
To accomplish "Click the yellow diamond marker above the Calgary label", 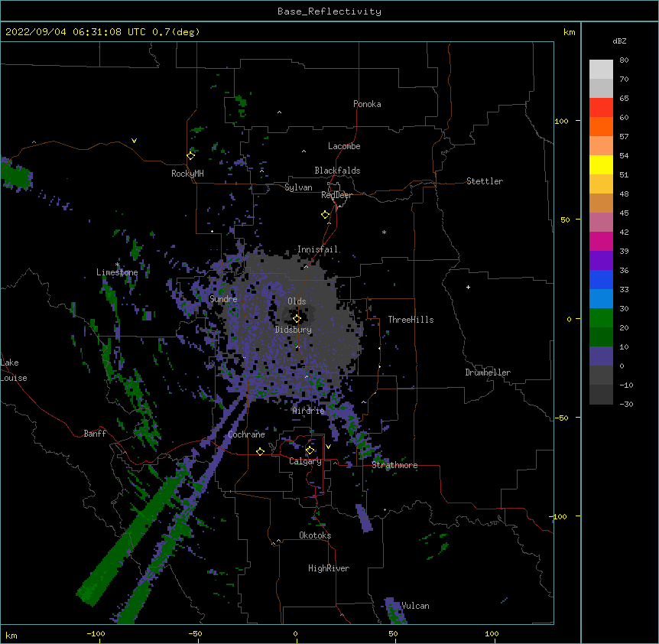I will (x=310, y=450).
